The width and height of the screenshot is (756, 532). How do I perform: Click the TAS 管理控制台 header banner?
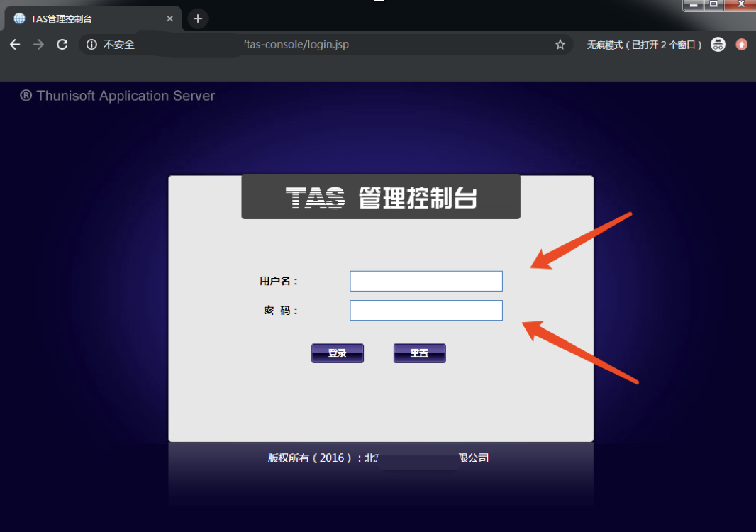[x=381, y=197]
